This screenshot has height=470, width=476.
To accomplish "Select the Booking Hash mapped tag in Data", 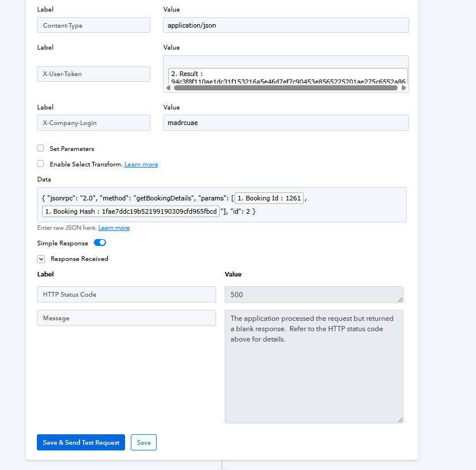I will (x=131, y=211).
